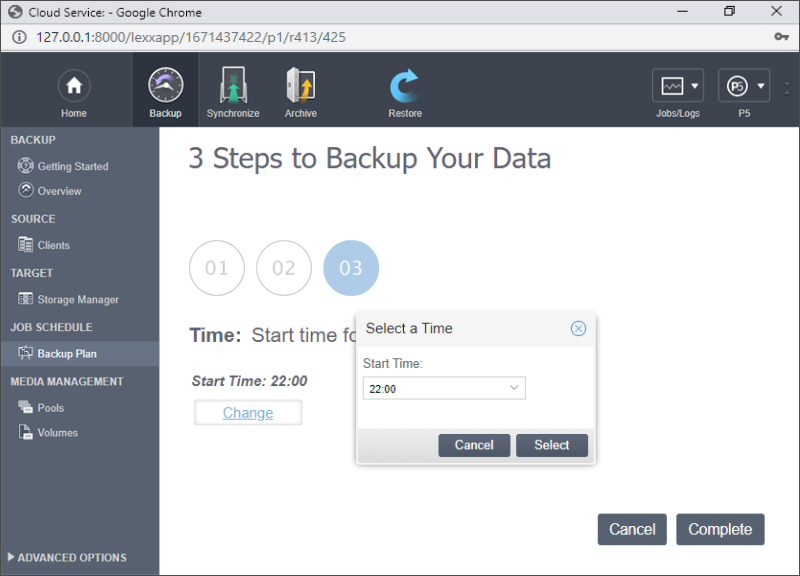The image size is (800, 576).
Task: Open Storage Manager under Target
Action: [78, 299]
